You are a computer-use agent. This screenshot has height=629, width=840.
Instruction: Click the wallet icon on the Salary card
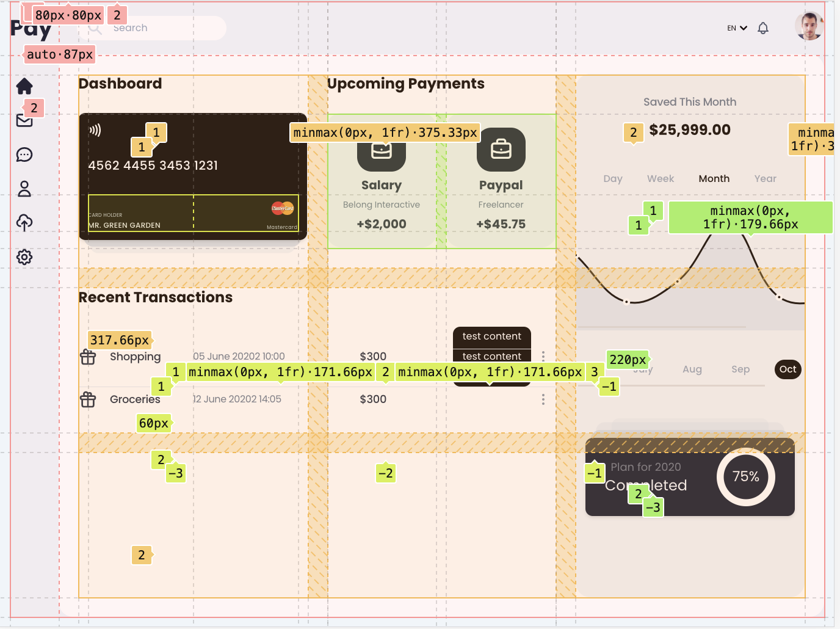click(381, 149)
